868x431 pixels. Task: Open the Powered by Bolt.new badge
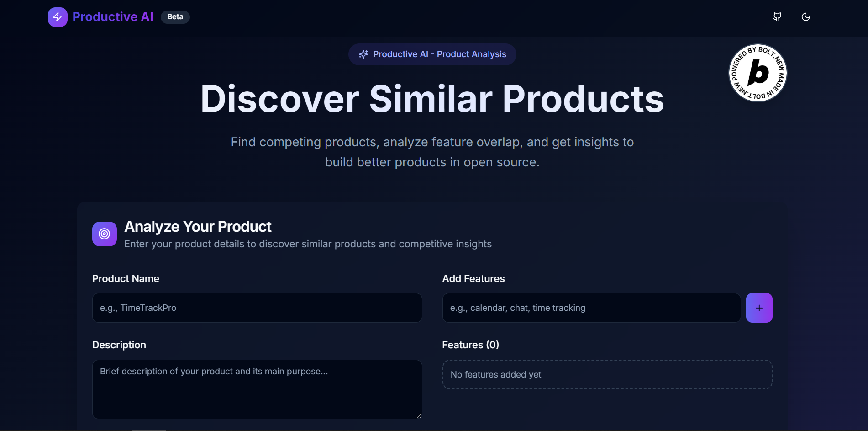pyautogui.click(x=758, y=73)
